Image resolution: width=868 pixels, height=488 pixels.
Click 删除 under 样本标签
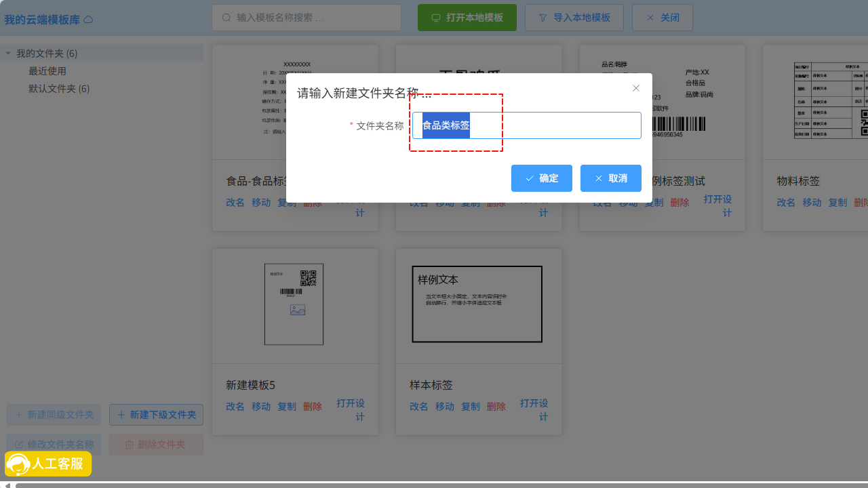pyautogui.click(x=496, y=407)
